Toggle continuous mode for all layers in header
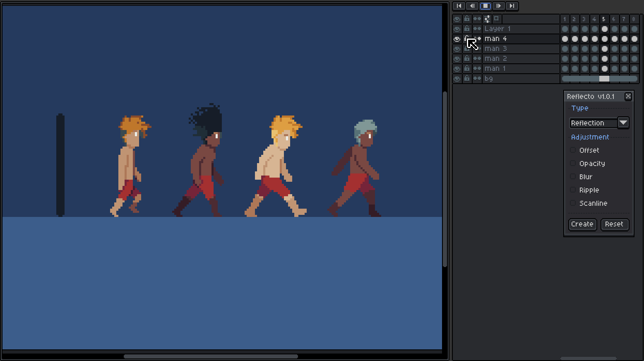Image resolution: width=644 pixels, height=361 pixels. [477, 19]
